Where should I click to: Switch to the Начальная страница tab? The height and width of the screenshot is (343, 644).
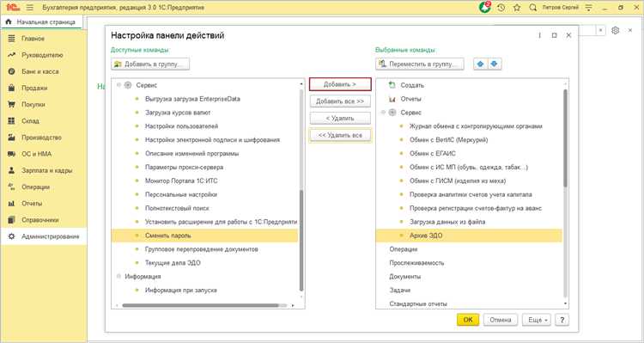(41, 21)
